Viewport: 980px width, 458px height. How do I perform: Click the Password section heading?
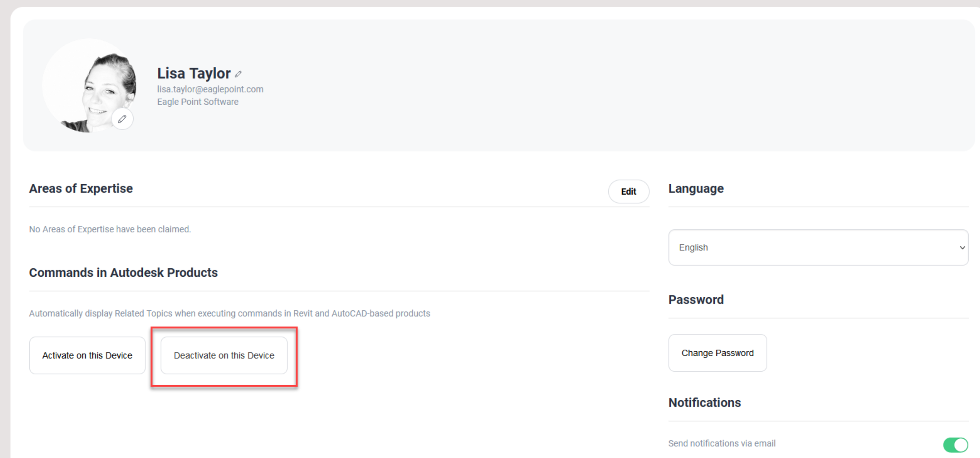(x=696, y=300)
